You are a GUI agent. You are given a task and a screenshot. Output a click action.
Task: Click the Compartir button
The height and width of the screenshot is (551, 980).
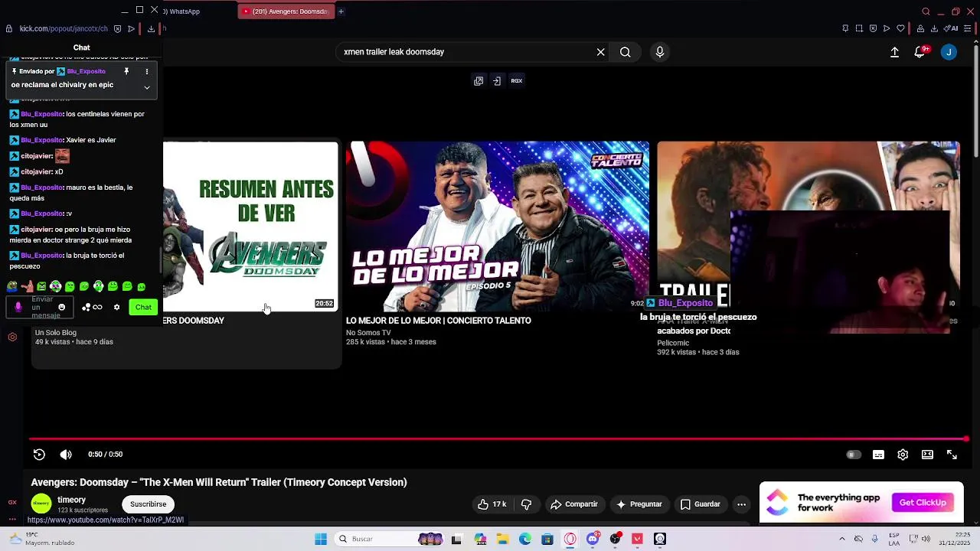pos(575,504)
